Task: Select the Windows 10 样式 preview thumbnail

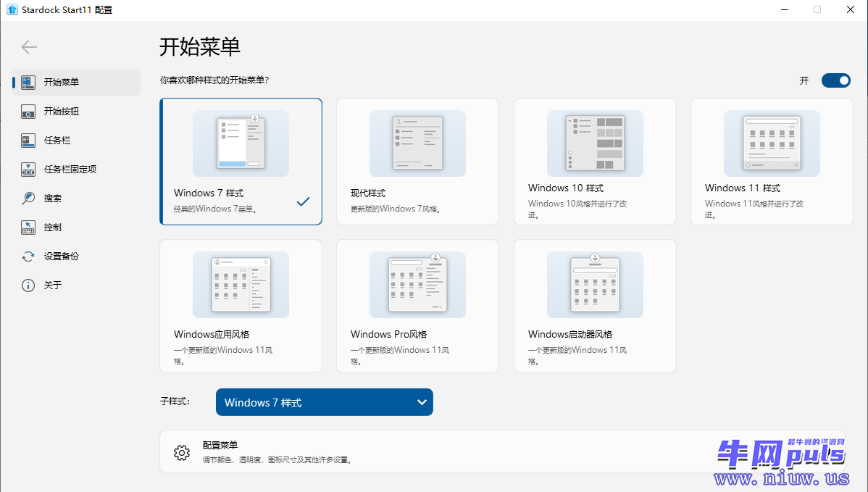Action: pyautogui.click(x=595, y=143)
